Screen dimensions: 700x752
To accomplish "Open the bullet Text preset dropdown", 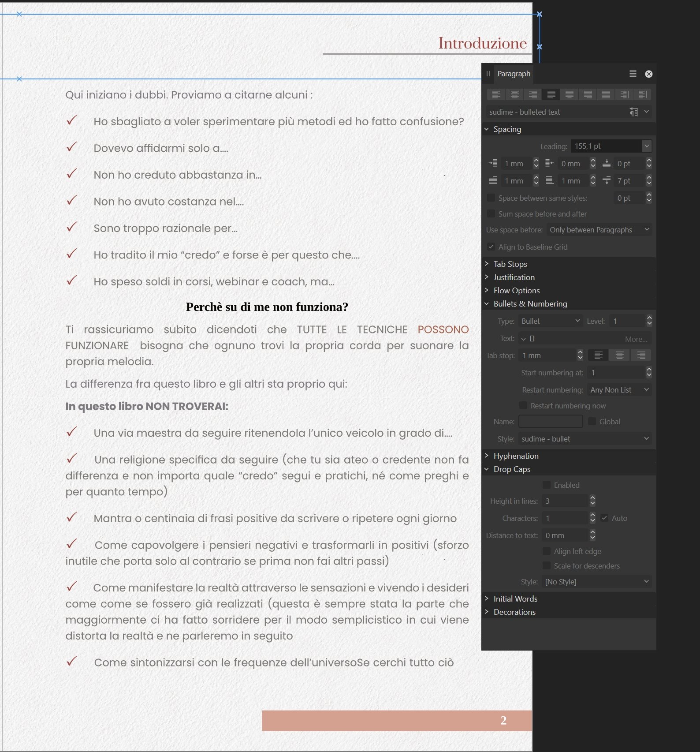I will click(x=524, y=339).
